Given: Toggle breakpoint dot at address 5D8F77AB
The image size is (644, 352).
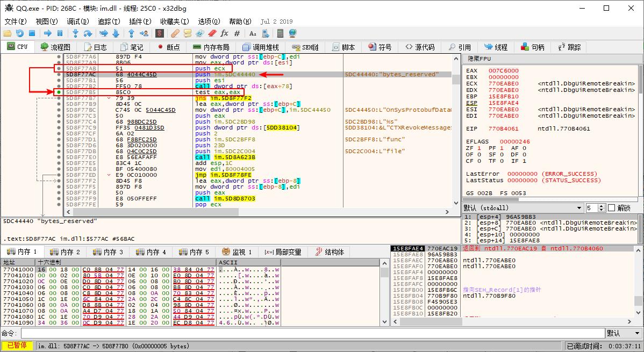Looking at the screenshot, I should (59, 69).
